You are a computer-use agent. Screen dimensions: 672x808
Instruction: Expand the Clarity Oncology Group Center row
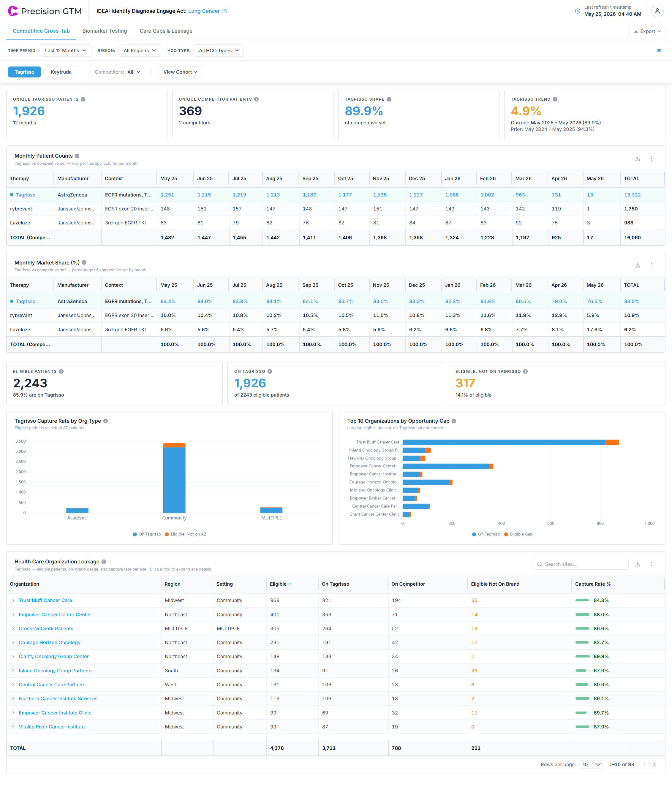click(13, 656)
